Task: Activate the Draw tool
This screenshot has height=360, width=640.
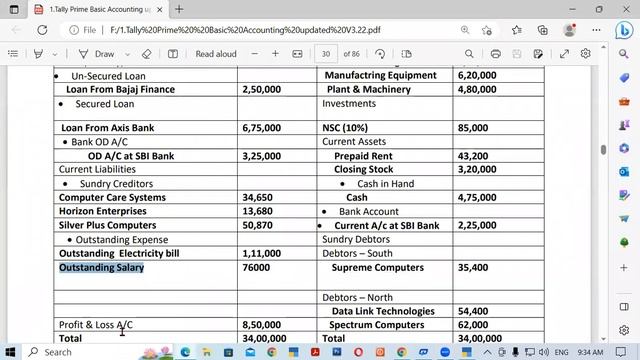Action: (x=97, y=54)
